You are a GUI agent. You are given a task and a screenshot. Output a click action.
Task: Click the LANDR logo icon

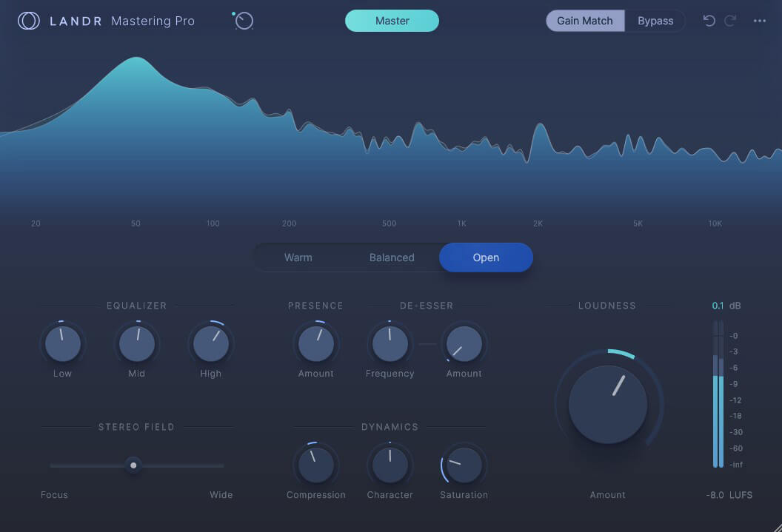29,21
